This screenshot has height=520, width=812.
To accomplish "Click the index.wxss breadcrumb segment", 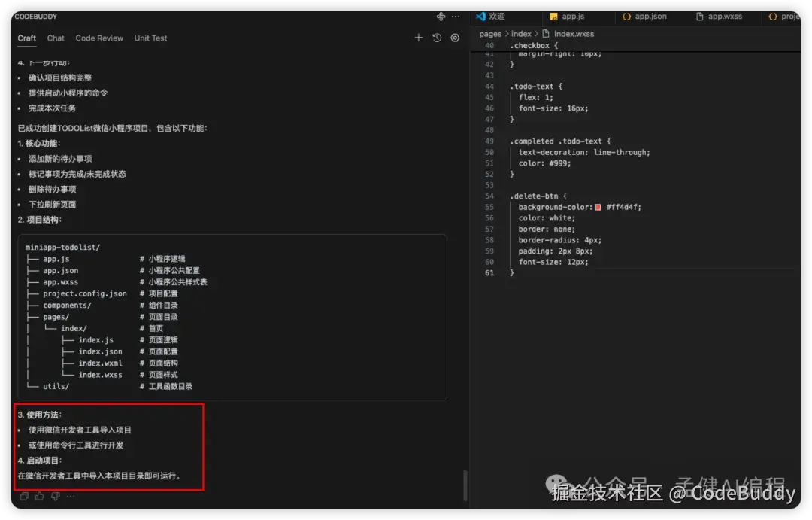I will (574, 34).
